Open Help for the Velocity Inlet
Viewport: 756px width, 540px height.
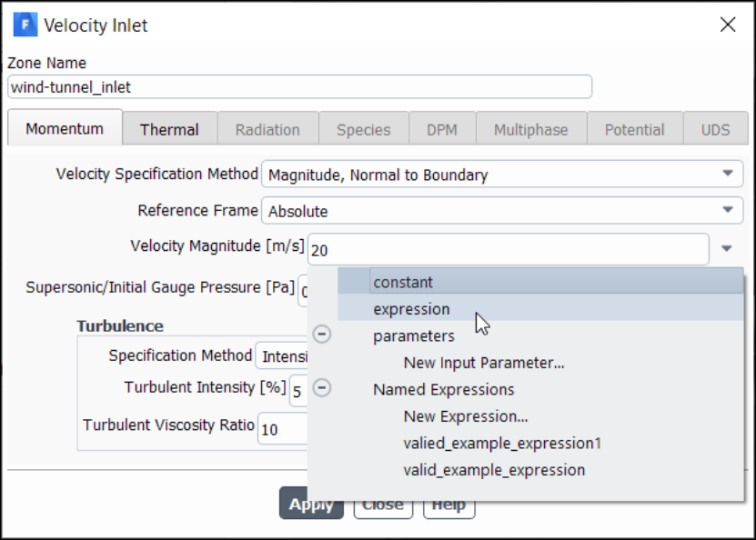click(449, 504)
